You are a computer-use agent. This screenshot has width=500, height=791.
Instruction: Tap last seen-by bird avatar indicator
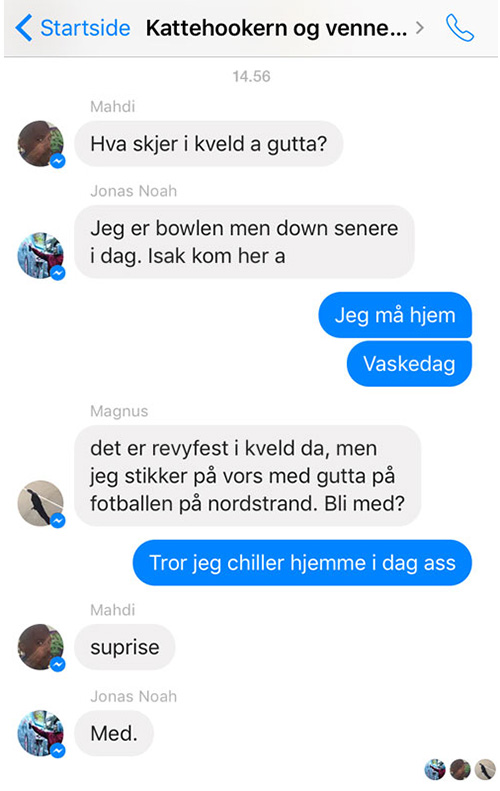[x=485, y=770]
